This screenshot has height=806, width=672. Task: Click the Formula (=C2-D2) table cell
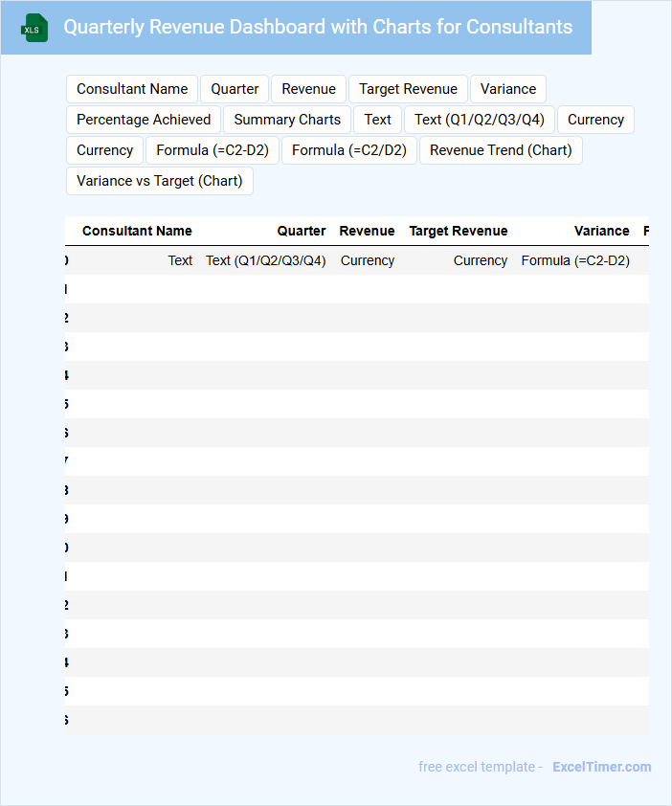575,260
